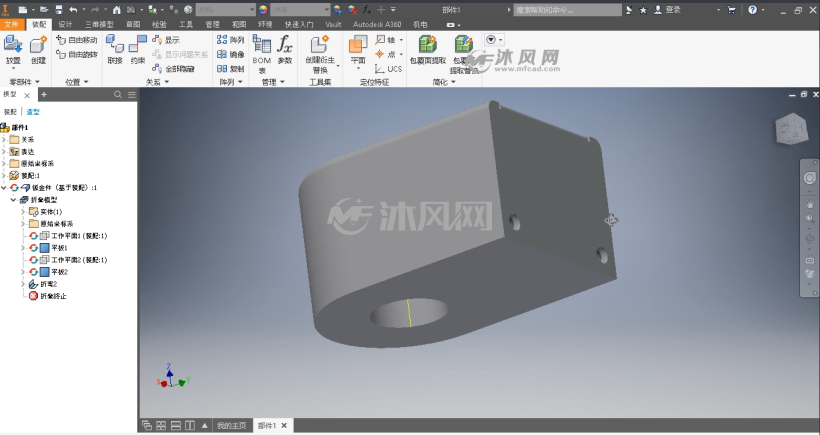Open the BOM 表 tool
Image resolution: width=820 pixels, height=435 pixels.
pyautogui.click(x=261, y=54)
